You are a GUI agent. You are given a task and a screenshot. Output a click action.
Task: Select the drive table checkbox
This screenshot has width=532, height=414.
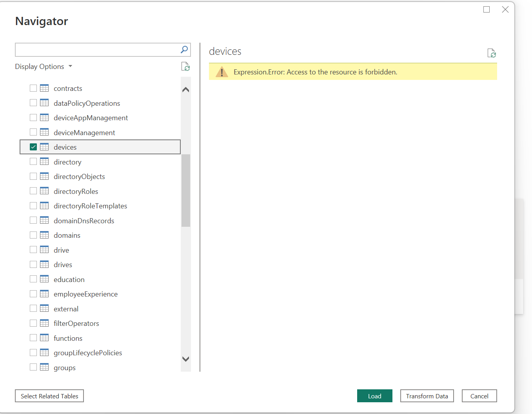(x=33, y=250)
